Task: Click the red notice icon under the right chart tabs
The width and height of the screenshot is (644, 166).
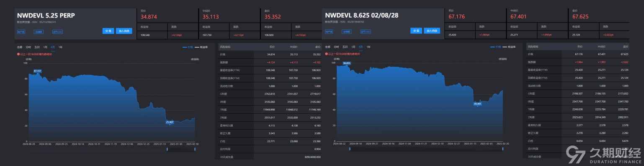Action: point(326,54)
